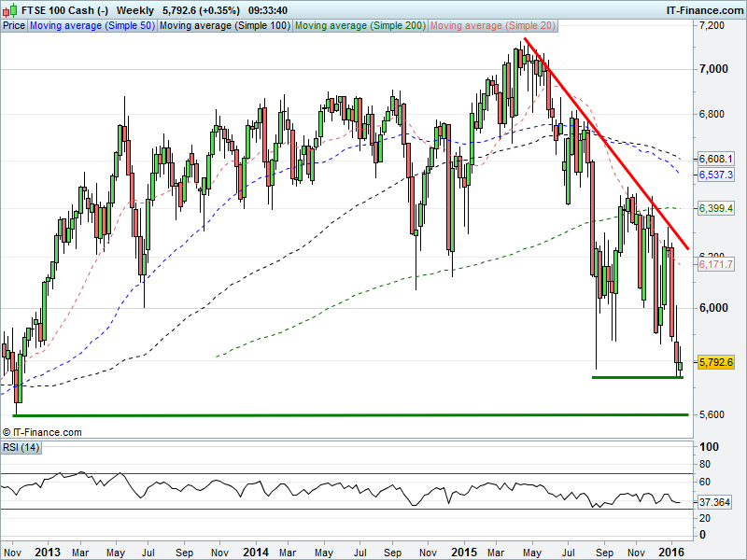Click the 6,800 price axis label
The width and height of the screenshot is (747, 560).
(712, 114)
